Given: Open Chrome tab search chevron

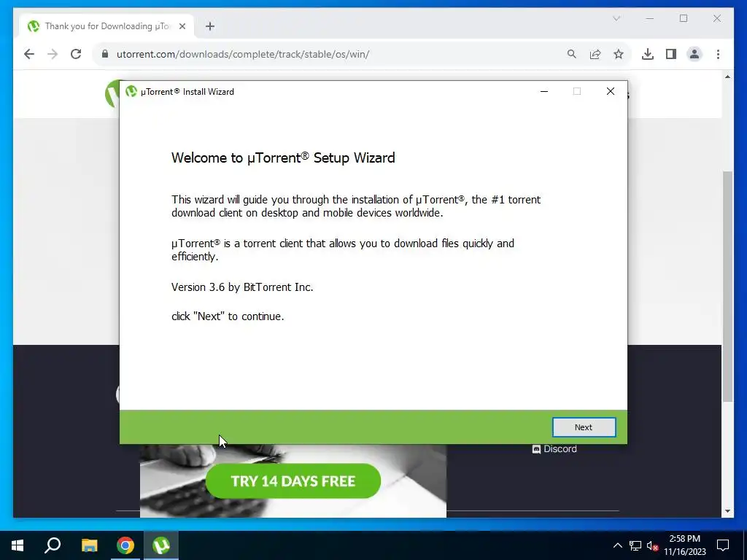Looking at the screenshot, I should click(616, 18).
